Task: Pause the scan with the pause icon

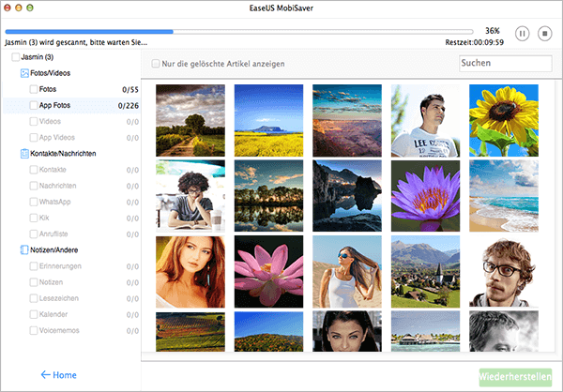Action: pyautogui.click(x=522, y=34)
